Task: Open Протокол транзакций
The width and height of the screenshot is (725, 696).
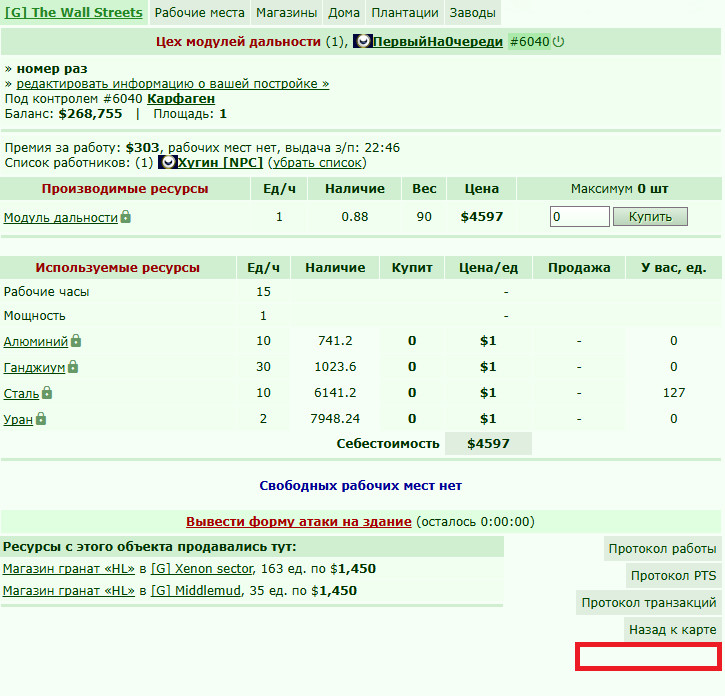Action: pyautogui.click(x=648, y=603)
